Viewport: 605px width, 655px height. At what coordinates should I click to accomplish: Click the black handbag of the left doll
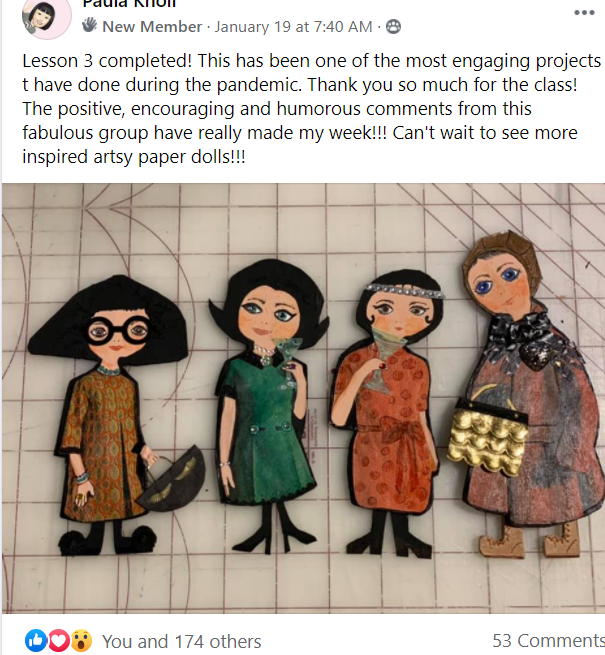172,478
